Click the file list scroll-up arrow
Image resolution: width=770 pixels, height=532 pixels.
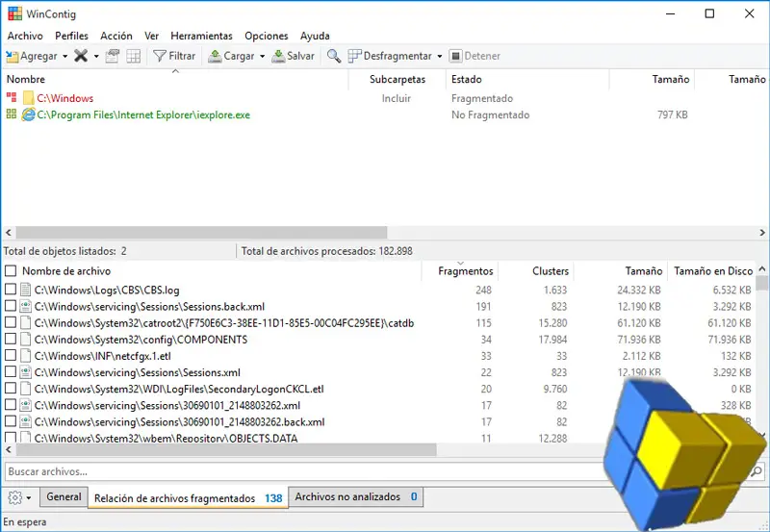(x=761, y=269)
